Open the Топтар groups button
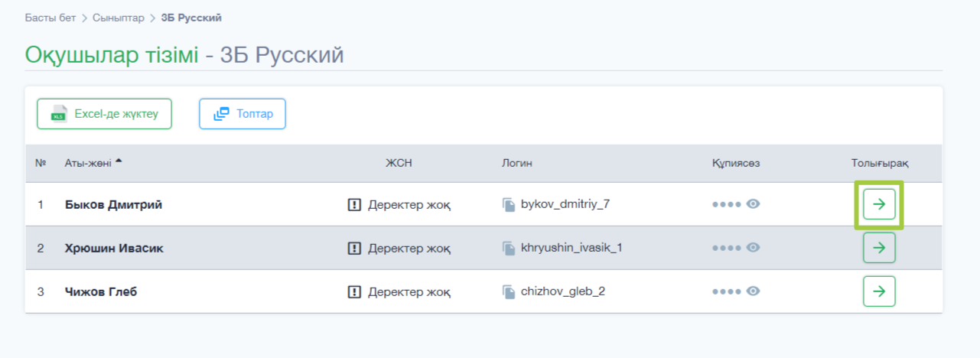 point(242,114)
